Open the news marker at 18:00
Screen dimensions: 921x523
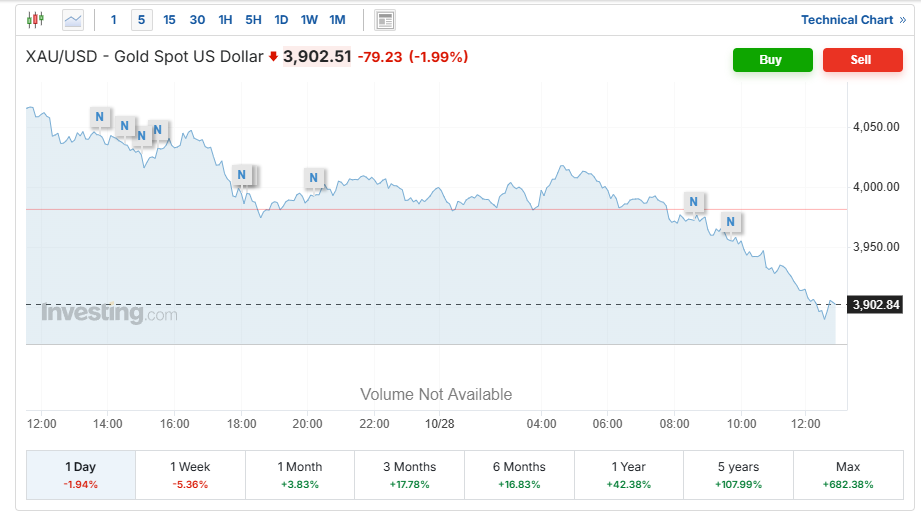click(241, 176)
